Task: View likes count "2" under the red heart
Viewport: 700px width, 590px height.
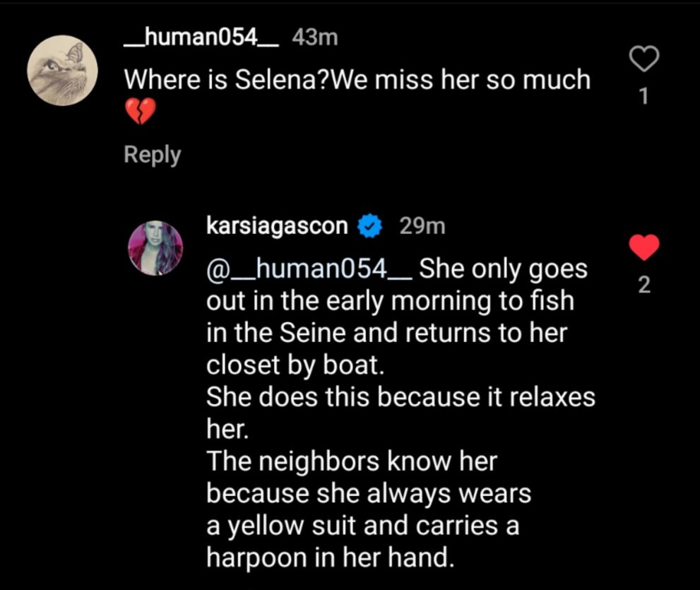Action: tap(643, 285)
